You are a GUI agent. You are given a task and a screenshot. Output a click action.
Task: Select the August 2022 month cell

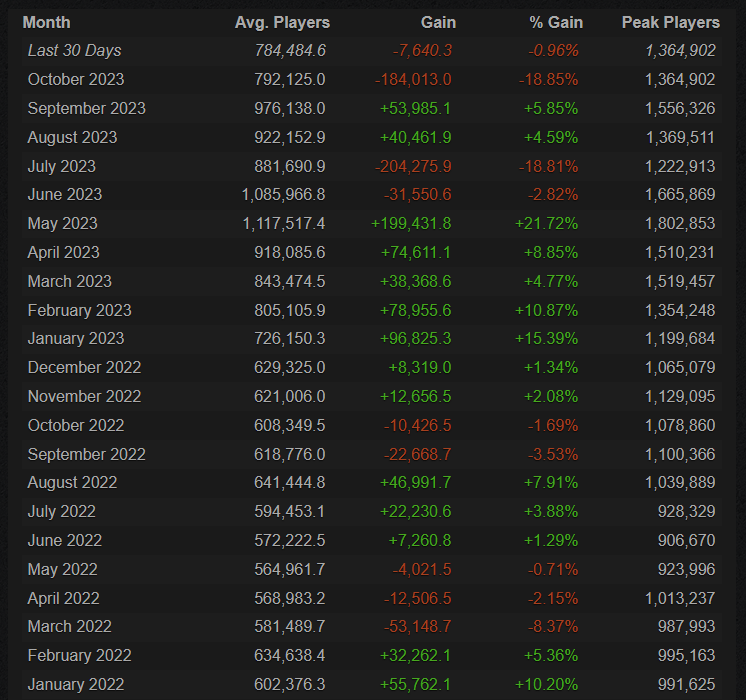[72, 483]
